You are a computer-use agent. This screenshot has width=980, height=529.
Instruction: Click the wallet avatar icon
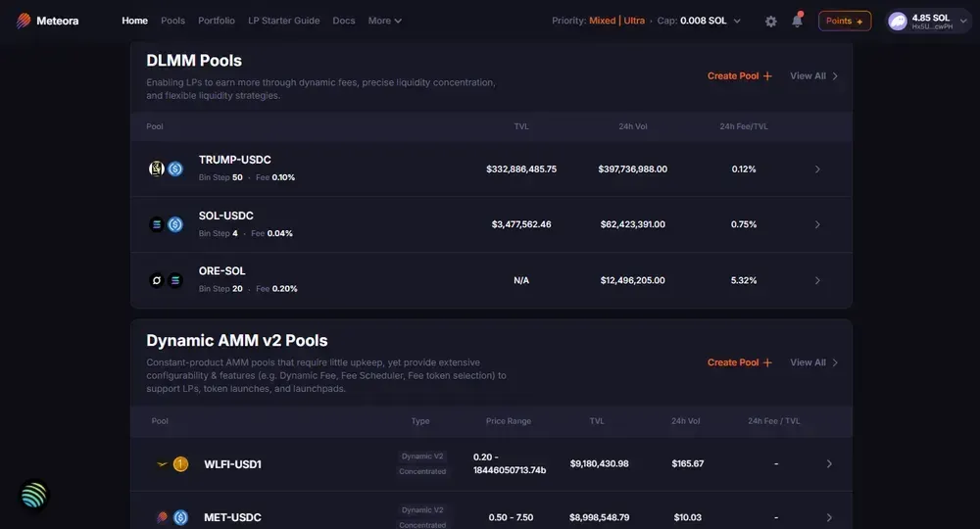tap(898, 22)
